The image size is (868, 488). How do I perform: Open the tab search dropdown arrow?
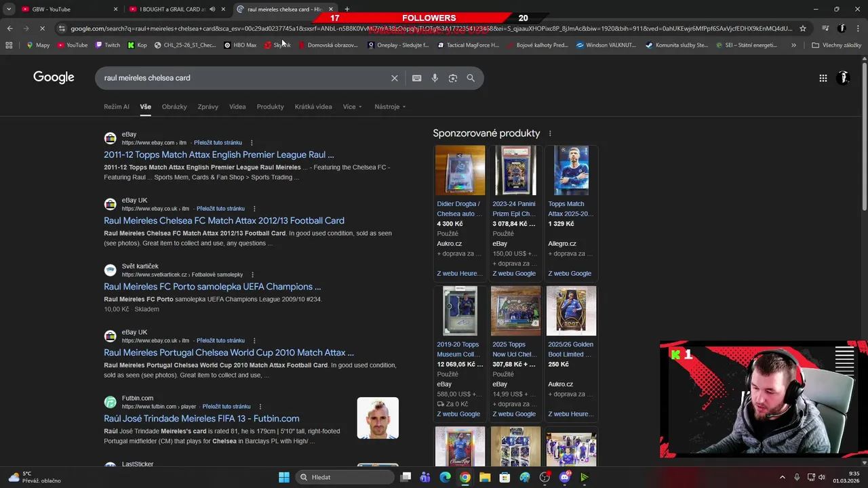pyautogui.click(x=9, y=9)
